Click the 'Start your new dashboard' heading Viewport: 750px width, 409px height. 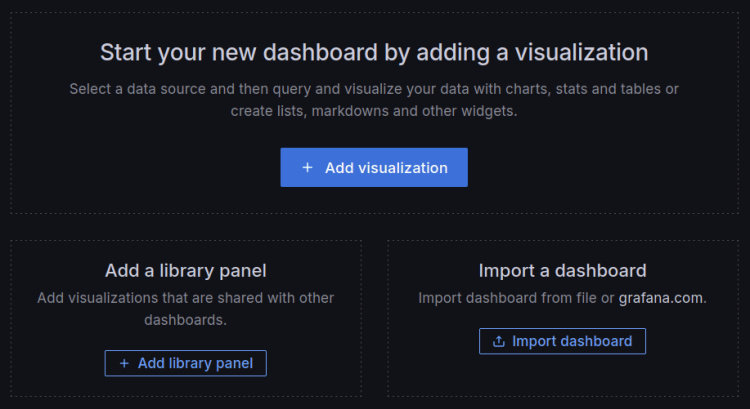[373, 52]
